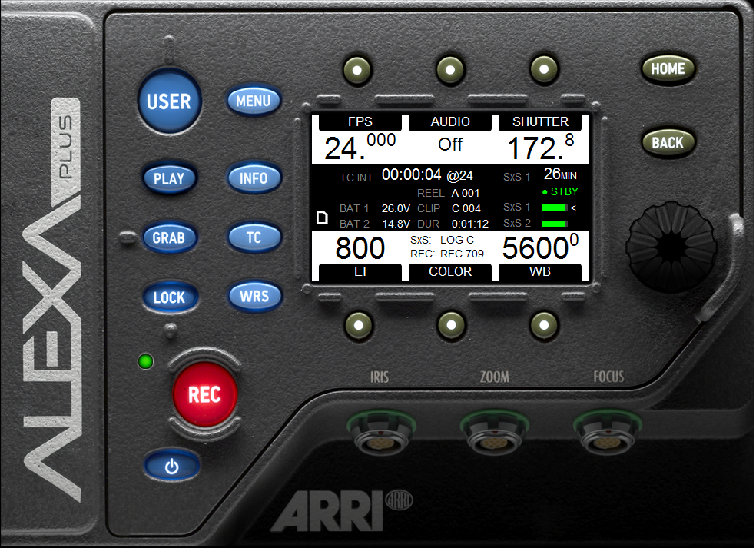The width and height of the screenshot is (756, 548).
Task: Click the green STBY status indicator
Action: point(560,192)
